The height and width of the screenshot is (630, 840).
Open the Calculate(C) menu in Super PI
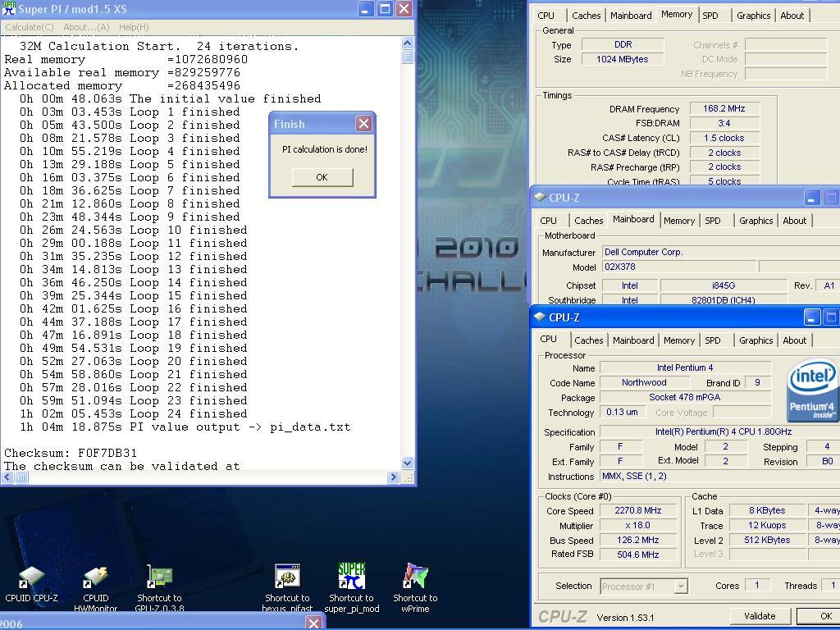point(30,27)
